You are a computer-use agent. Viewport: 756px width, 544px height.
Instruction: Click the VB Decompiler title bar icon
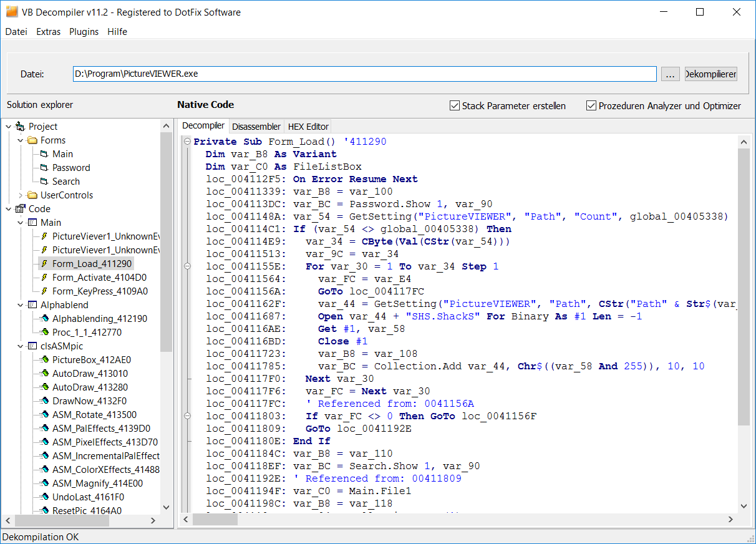point(12,12)
